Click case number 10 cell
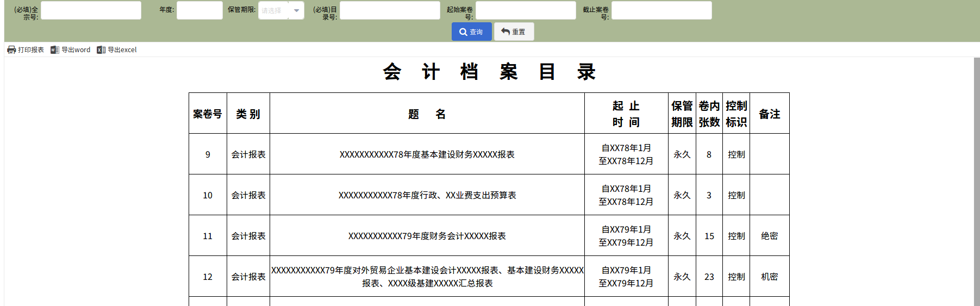 pyautogui.click(x=208, y=195)
